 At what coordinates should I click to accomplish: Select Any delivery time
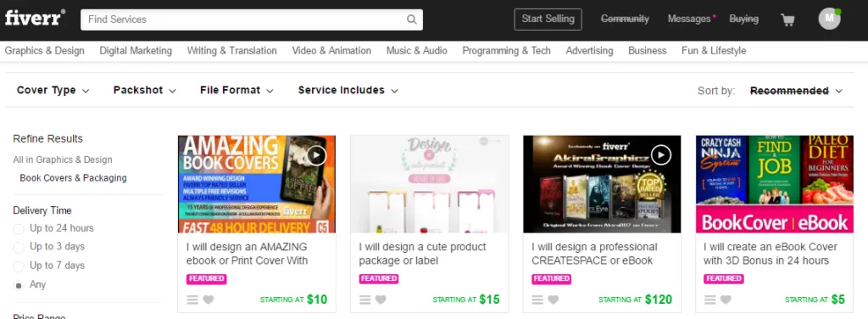19,285
